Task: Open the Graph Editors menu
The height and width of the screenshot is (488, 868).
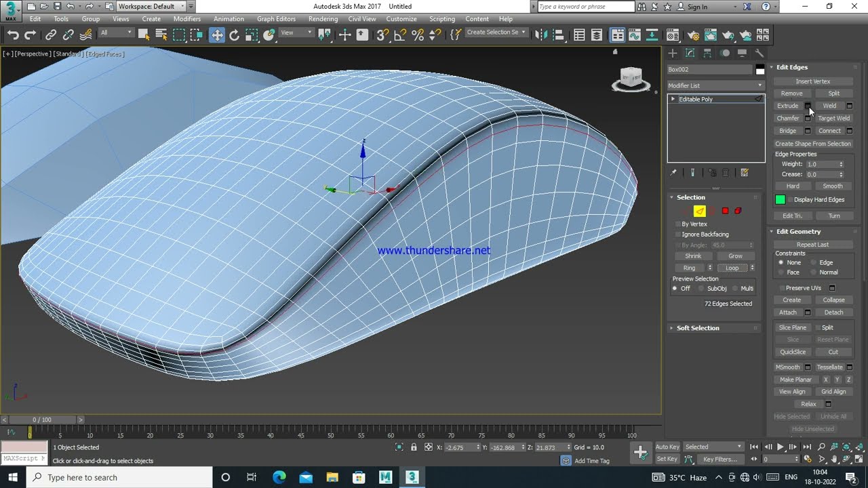Action: (275, 19)
